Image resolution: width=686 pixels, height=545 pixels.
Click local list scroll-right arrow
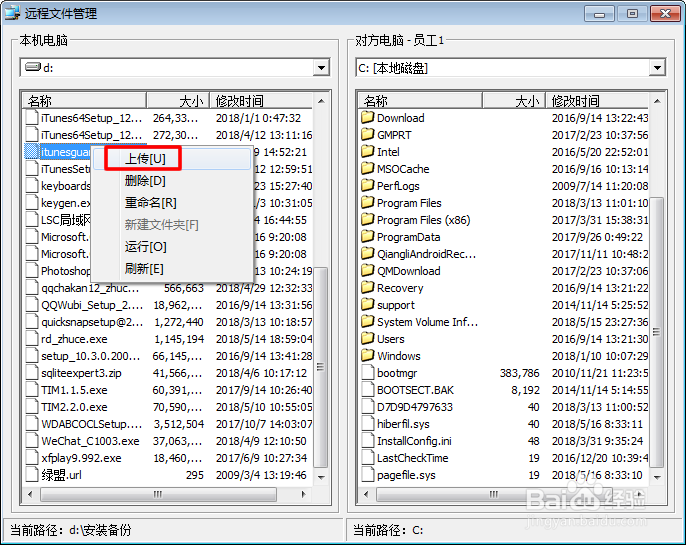coord(304,494)
